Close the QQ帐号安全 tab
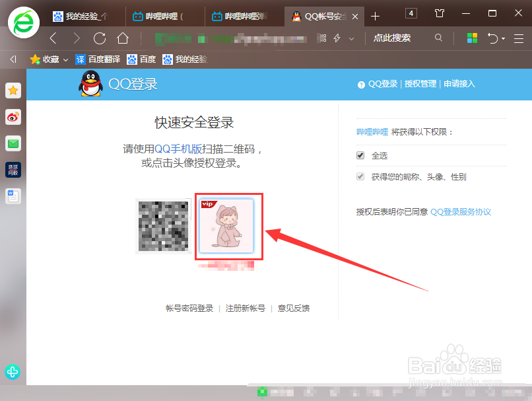 pos(355,17)
